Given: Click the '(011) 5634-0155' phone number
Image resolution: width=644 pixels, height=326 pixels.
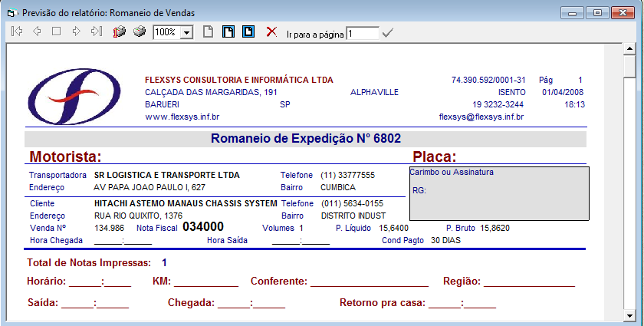Looking at the screenshot, I should pos(353,203).
